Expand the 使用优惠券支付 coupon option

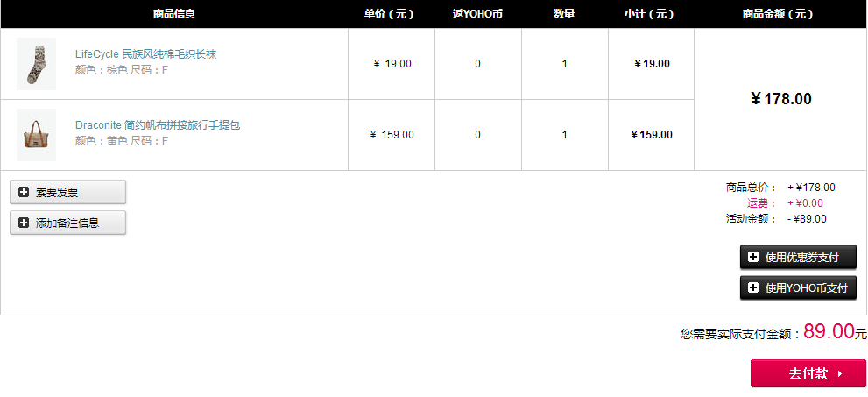pos(798,257)
